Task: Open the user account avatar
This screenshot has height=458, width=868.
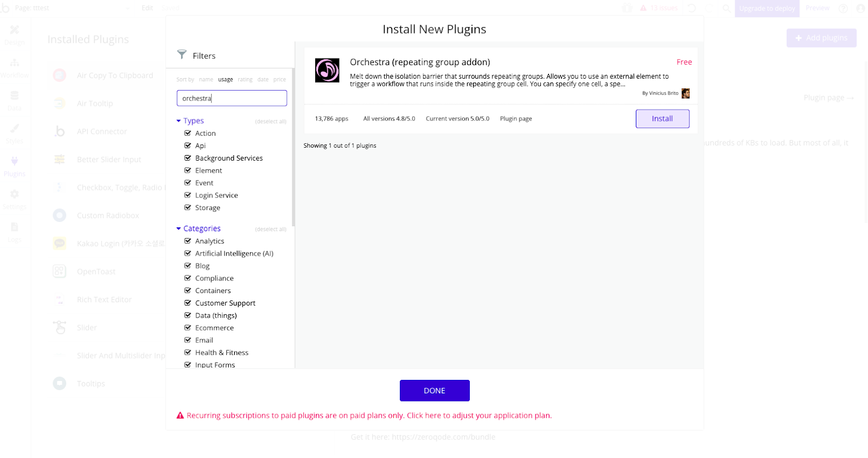Action: pos(860,8)
